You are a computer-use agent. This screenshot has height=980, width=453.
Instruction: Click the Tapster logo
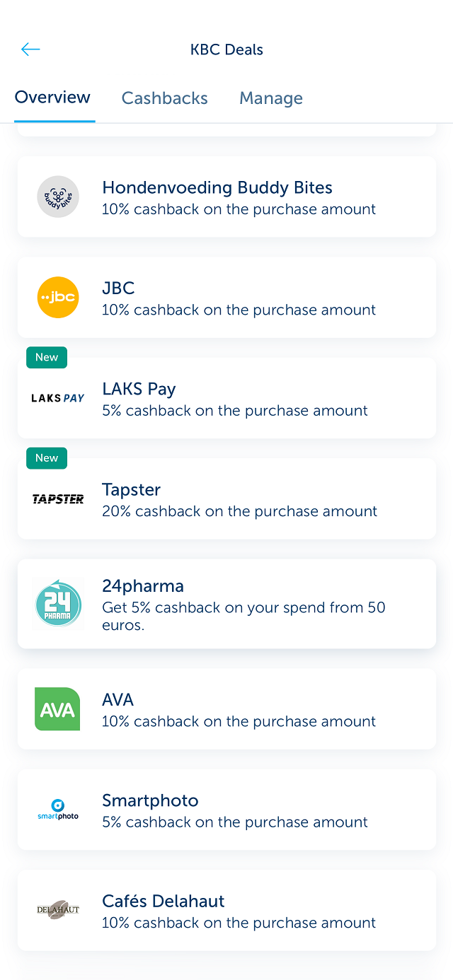click(x=58, y=498)
